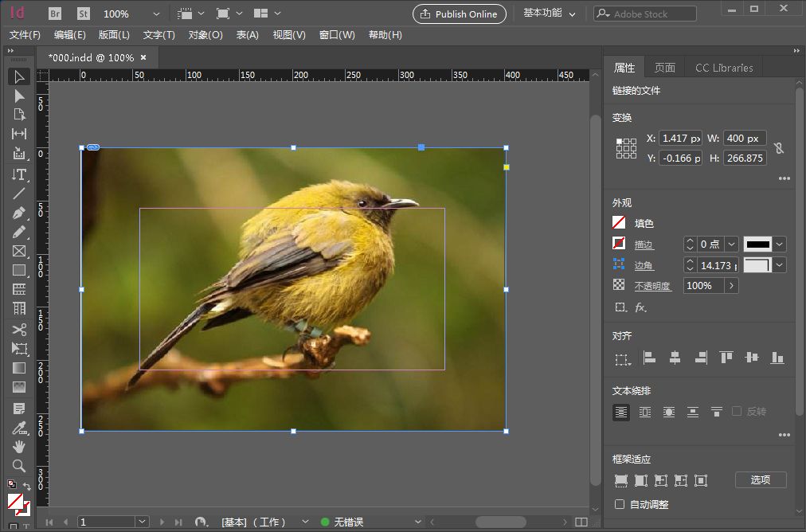Pick the Pen tool
Viewport: 806px width, 532px height.
pyautogui.click(x=19, y=213)
